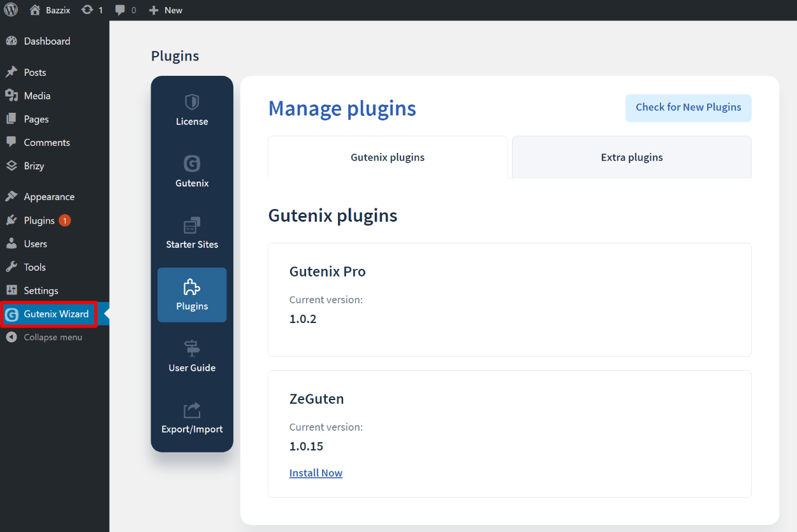Click the Settings sliders icon
The width and height of the screenshot is (797, 532).
(11, 291)
